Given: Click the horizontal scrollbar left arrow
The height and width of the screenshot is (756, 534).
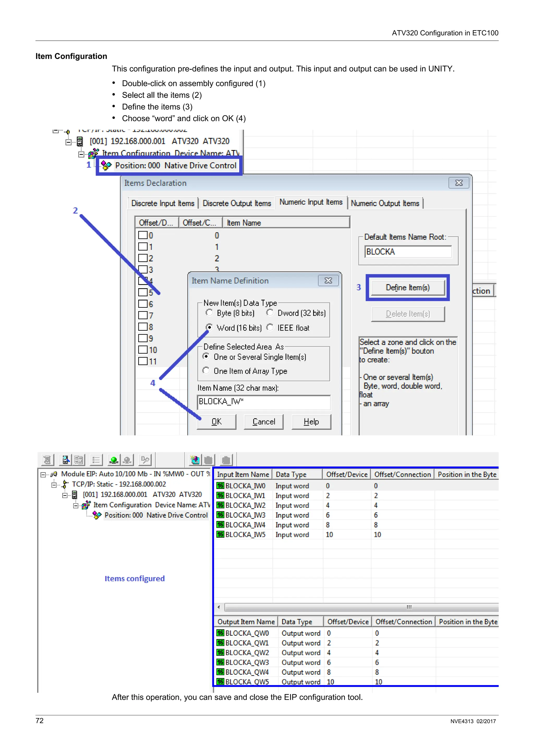Looking at the screenshot, I should [219, 607].
